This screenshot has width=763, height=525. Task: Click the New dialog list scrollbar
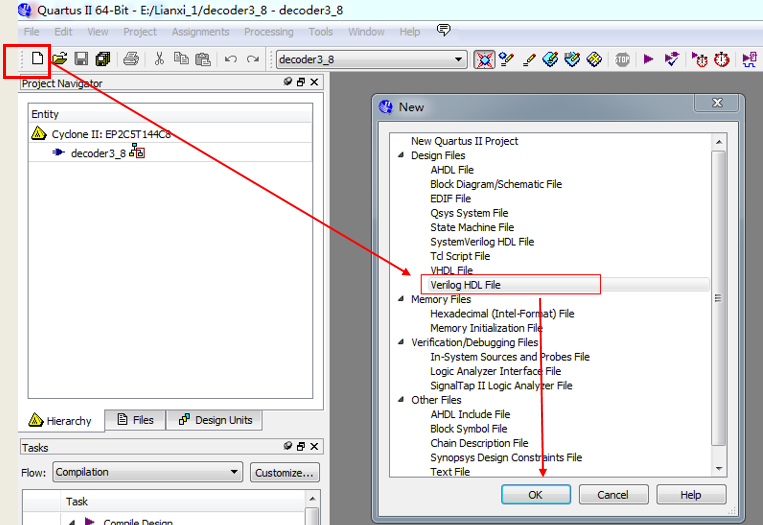719,298
